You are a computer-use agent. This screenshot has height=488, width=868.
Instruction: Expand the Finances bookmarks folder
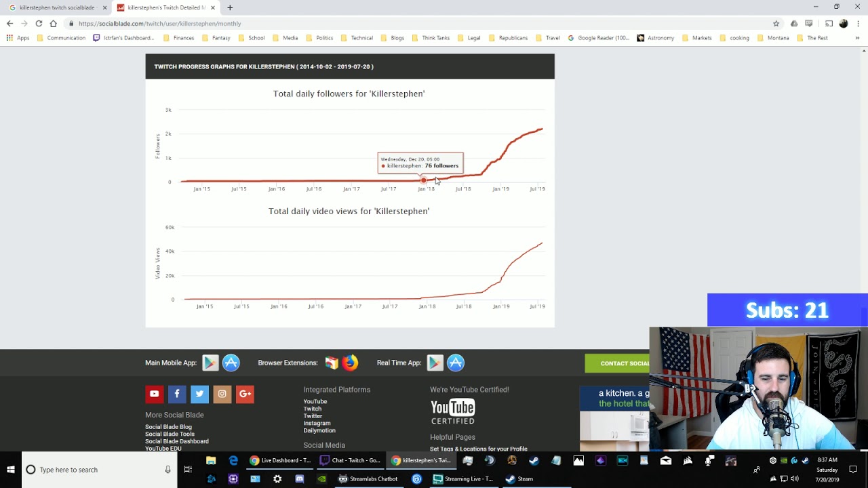[x=178, y=38]
